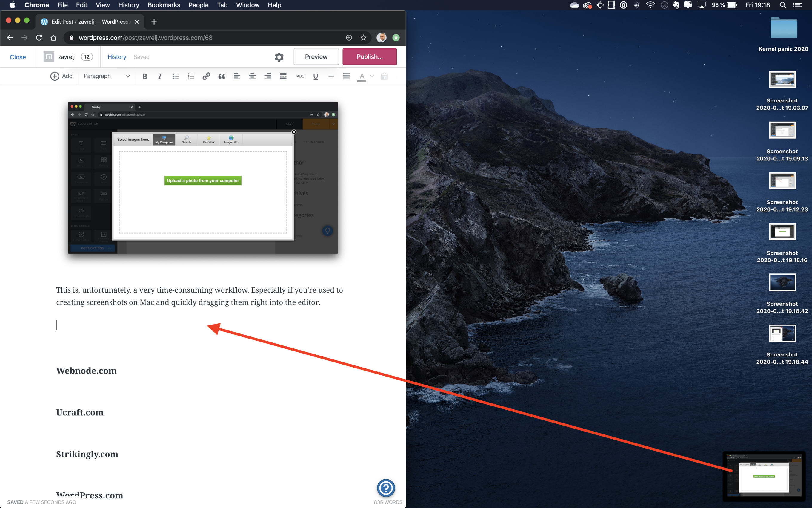Screen dimensions: 812x508
Task: Click the Webnode.com heading
Action: tap(86, 371)
